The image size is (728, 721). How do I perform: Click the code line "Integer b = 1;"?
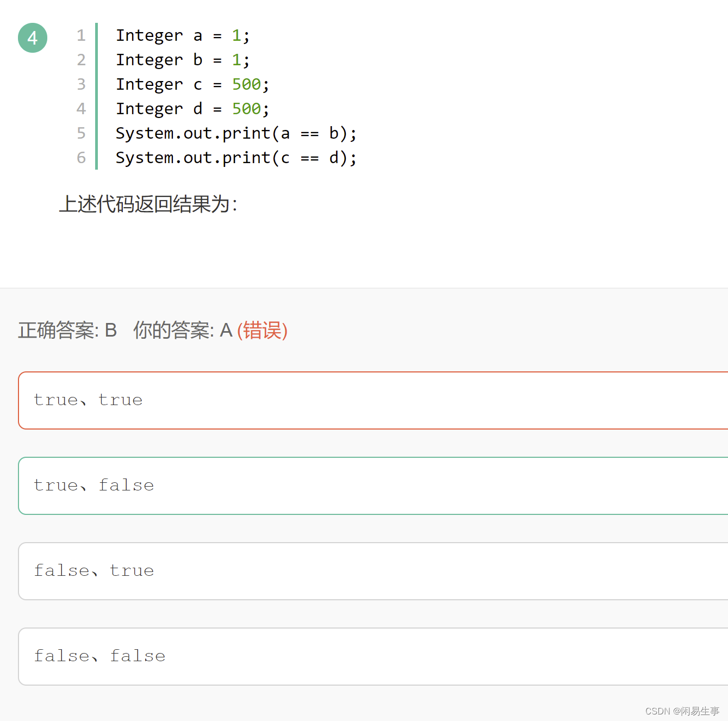click(183, 60)
